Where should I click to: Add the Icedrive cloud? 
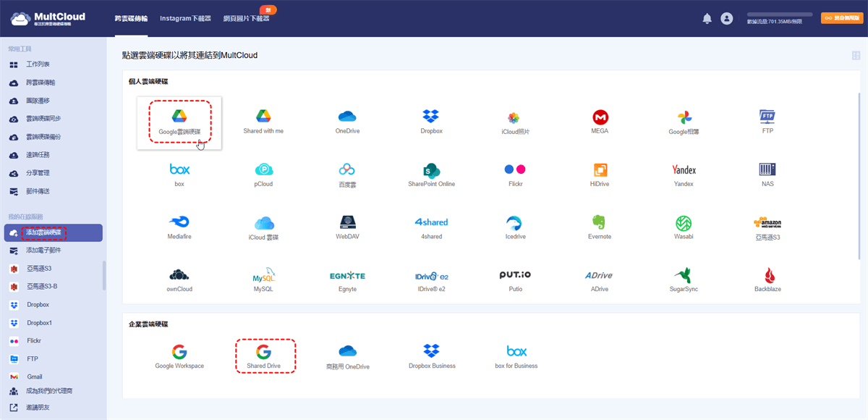click(515, 227)
